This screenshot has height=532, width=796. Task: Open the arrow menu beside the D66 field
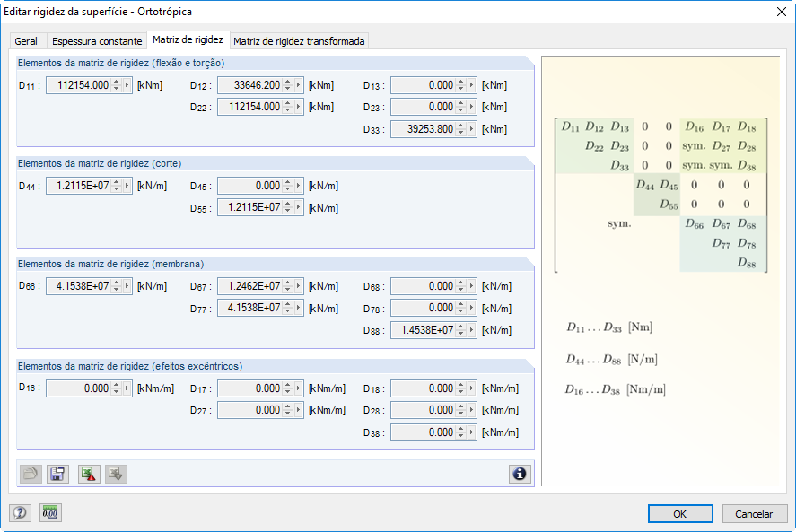pyautogui.click(x=127, y=286)
